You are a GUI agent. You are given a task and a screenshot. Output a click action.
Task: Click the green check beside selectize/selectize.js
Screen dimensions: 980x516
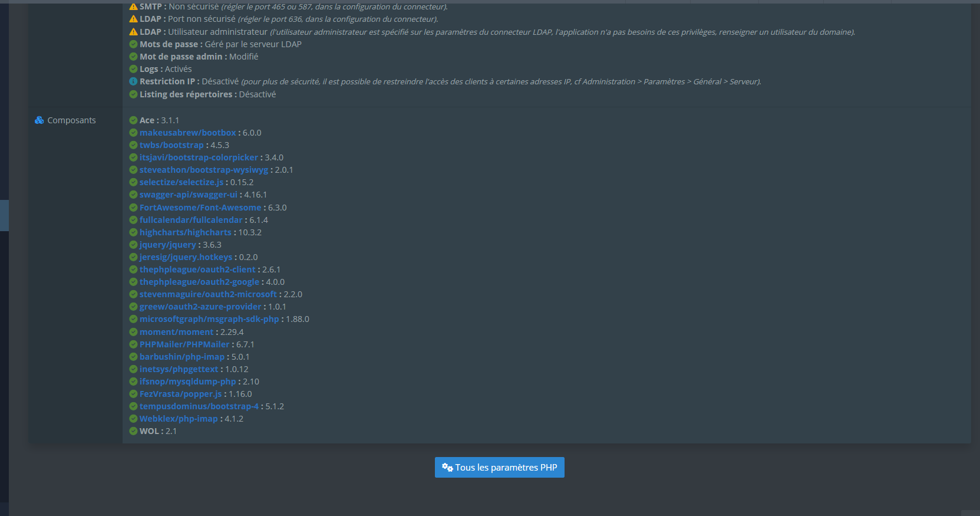click(x=133, y=182)
